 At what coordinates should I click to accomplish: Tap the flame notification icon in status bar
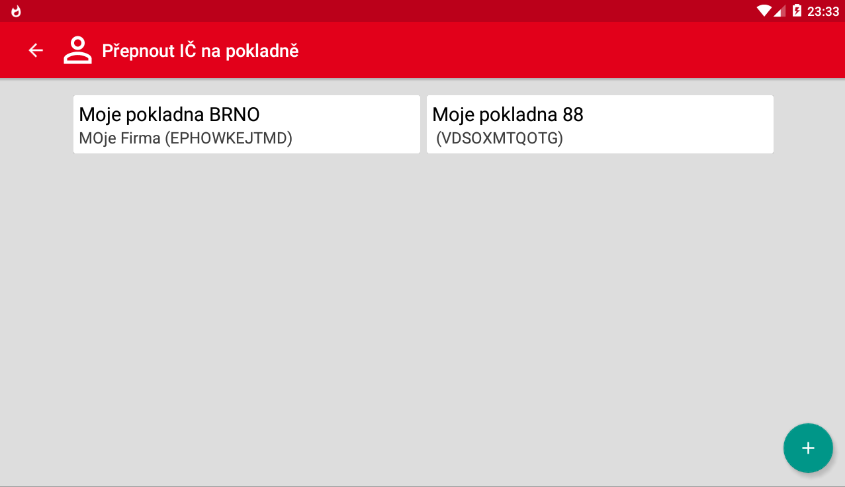pyautogui.click(x=16, y=11)
